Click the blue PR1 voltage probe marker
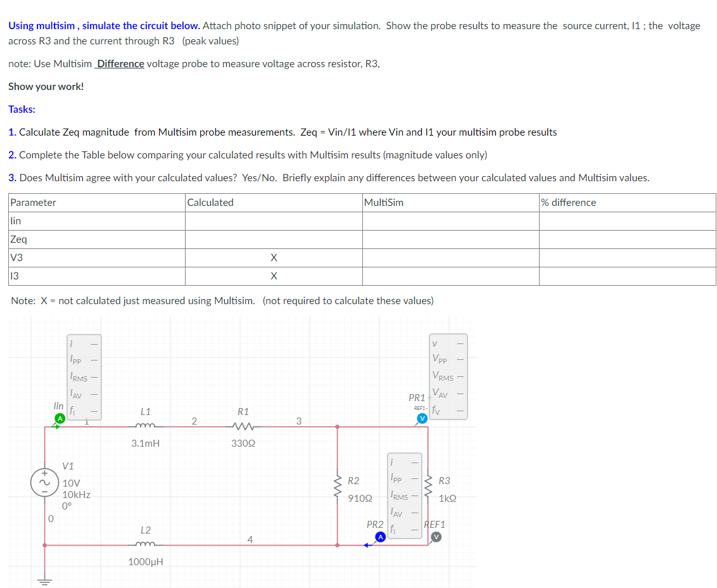 pos(422,418)
